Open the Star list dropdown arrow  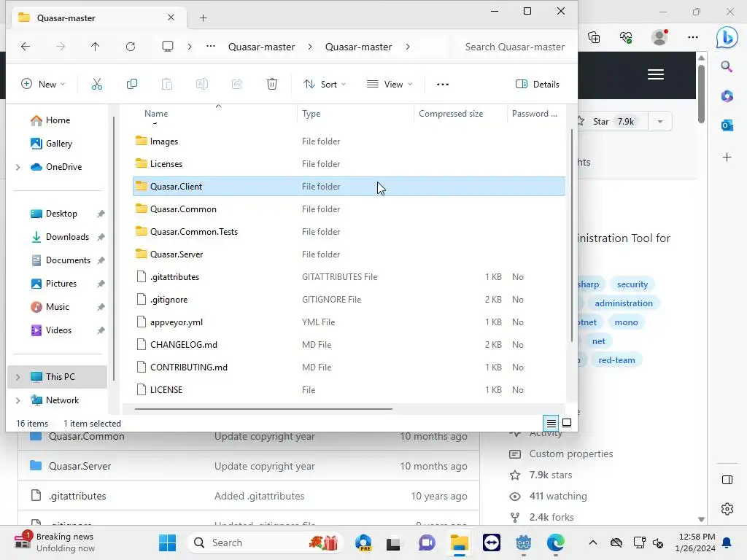pos(659,122)
